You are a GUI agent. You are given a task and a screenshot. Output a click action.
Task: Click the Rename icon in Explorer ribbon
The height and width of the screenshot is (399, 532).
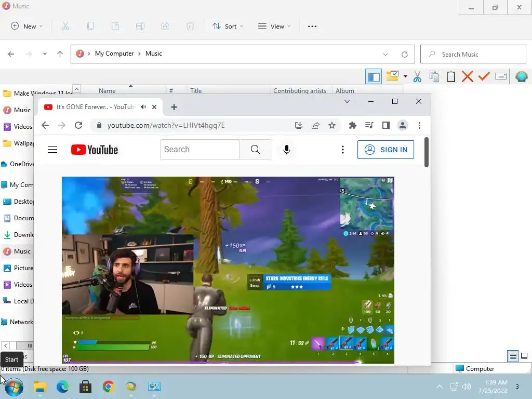(140, 26)
